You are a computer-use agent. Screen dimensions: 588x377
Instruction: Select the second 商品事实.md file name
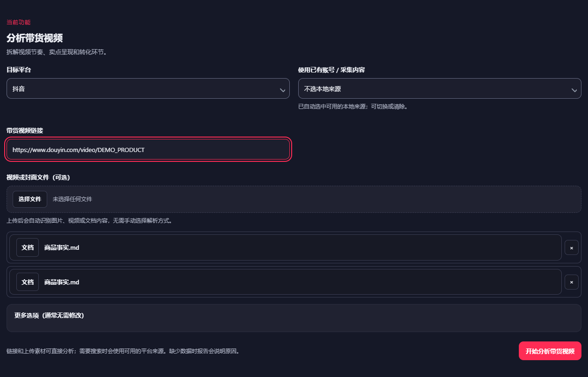coord(62,282)
